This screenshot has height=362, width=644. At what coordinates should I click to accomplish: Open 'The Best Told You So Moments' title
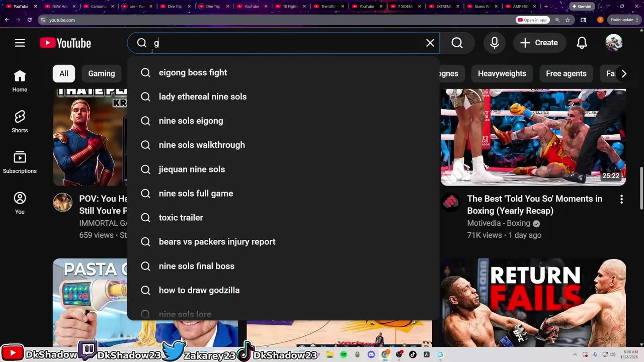tap(534, 205)
